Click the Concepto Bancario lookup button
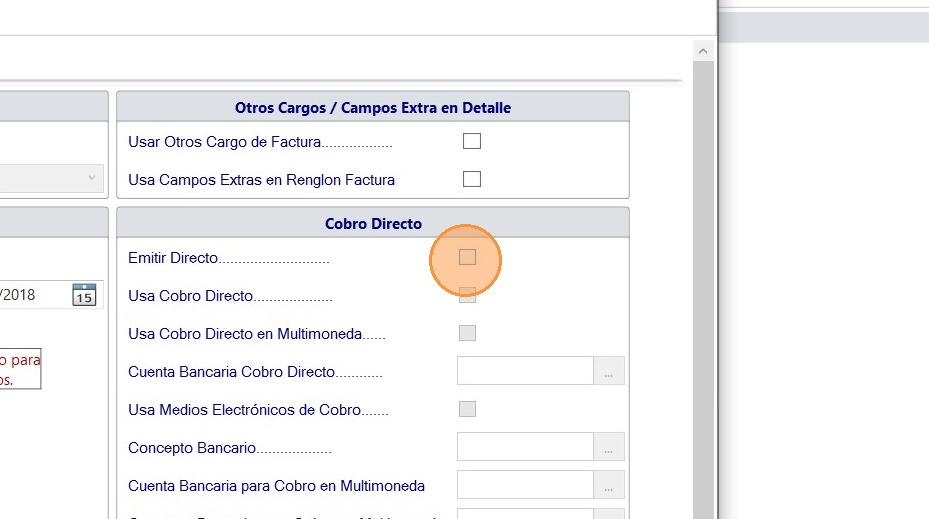Viewport: 929px width, 519px height. [609, 448]
